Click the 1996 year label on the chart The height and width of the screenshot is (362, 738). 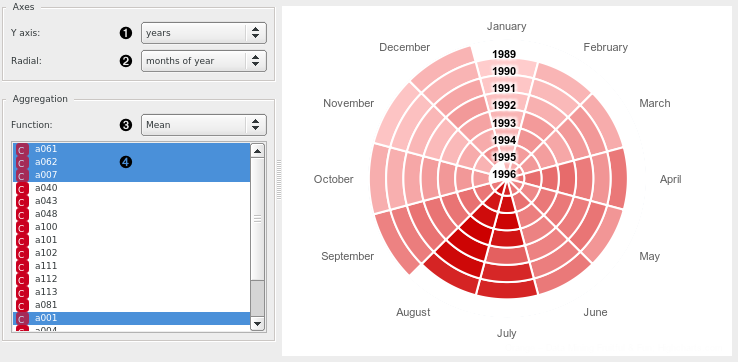tap(504, 174)
